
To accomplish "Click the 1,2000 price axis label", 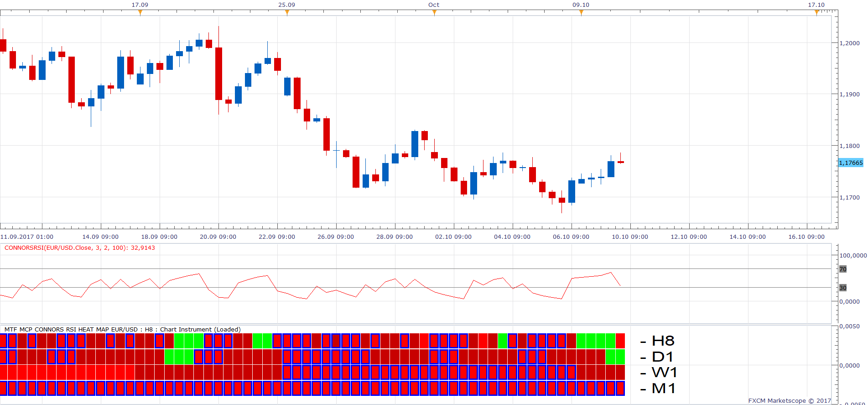I will (849, 43).
